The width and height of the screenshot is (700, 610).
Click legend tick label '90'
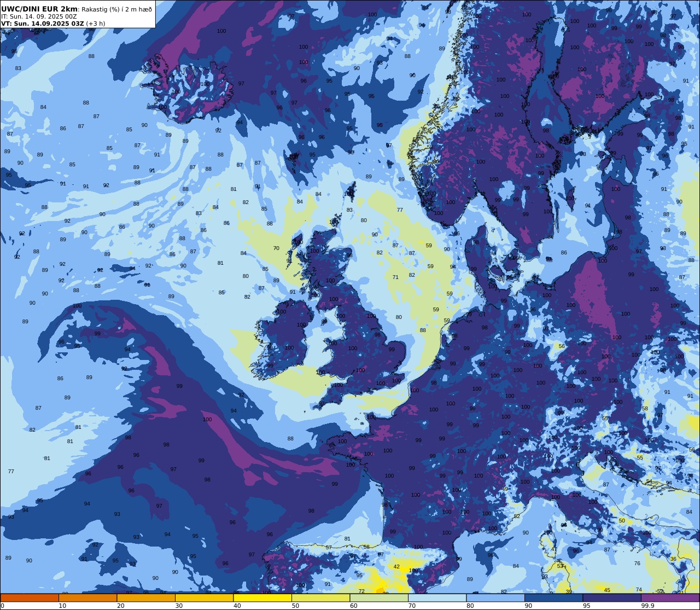pos(528,606)
